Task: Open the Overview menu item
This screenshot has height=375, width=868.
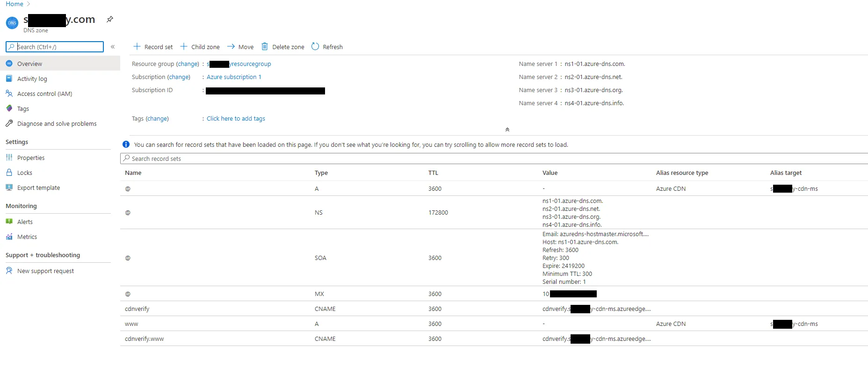Action: tap(60, 64)
